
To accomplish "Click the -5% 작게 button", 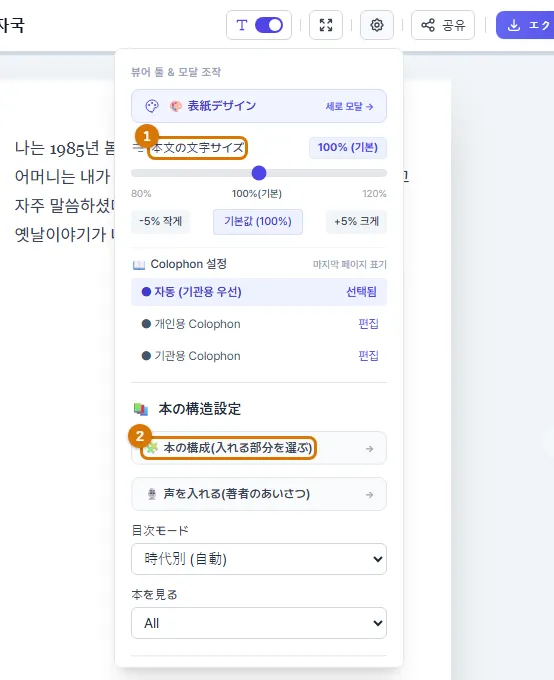I will (161, 222).
